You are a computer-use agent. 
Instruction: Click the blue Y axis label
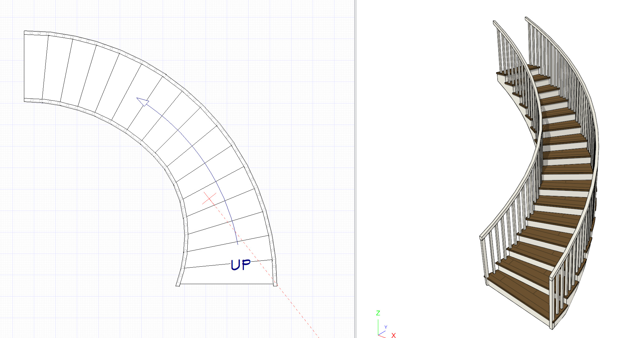pos(386,327)
